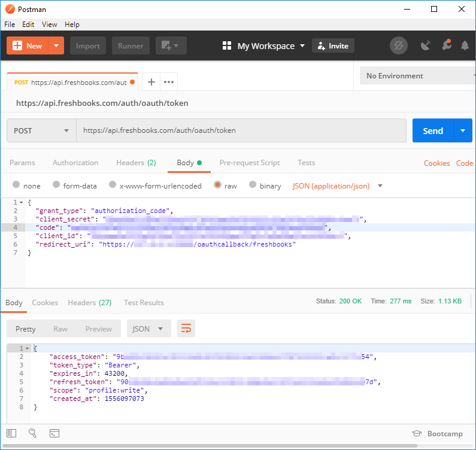This screenshot has width=476, height=450.
Task: Open the Postman console icon
Action: click(x=54, y=433)
